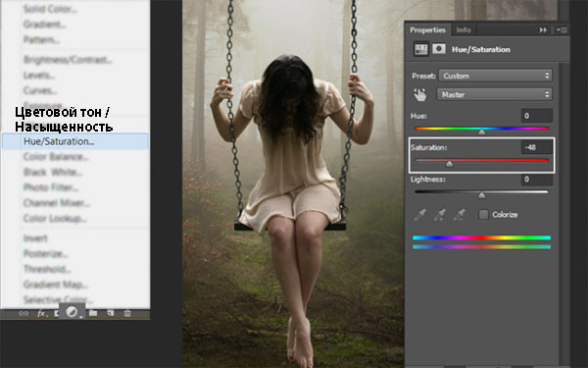The image size is (588, 368).
Task: Click the Hue slider handle
Action: [482, 131]
